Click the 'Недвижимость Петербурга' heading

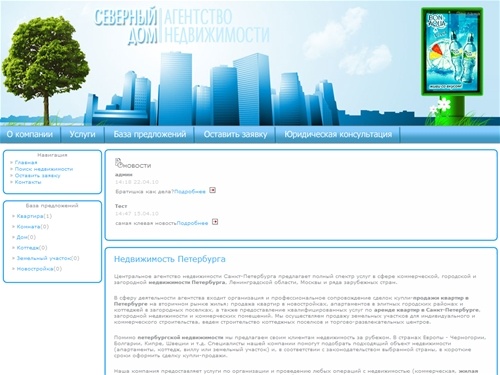click(170, 259)
